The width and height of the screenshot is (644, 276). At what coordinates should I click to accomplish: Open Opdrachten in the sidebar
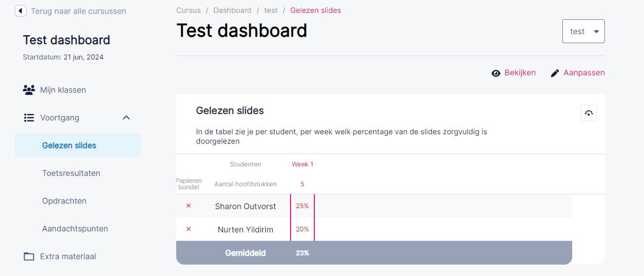[64, 201]
